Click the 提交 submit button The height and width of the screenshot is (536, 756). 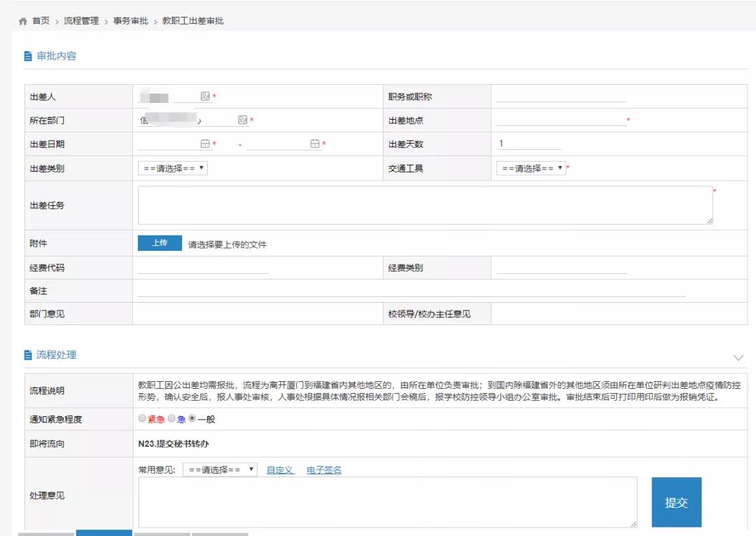(676, 502)
